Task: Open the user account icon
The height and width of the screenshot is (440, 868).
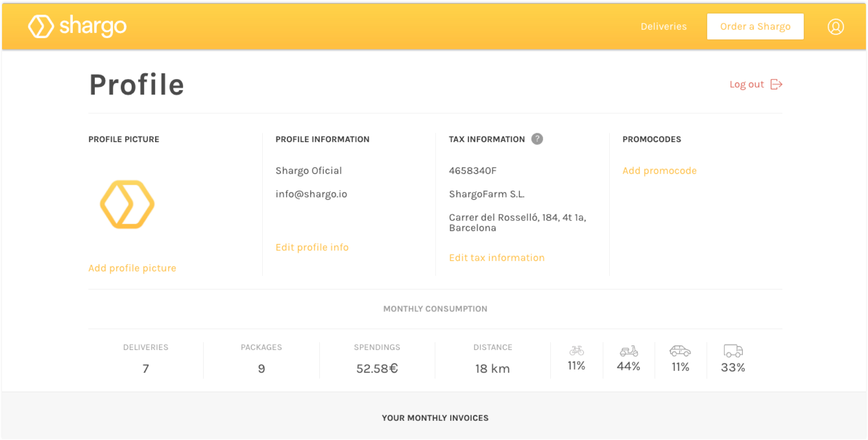Action: 835,27
